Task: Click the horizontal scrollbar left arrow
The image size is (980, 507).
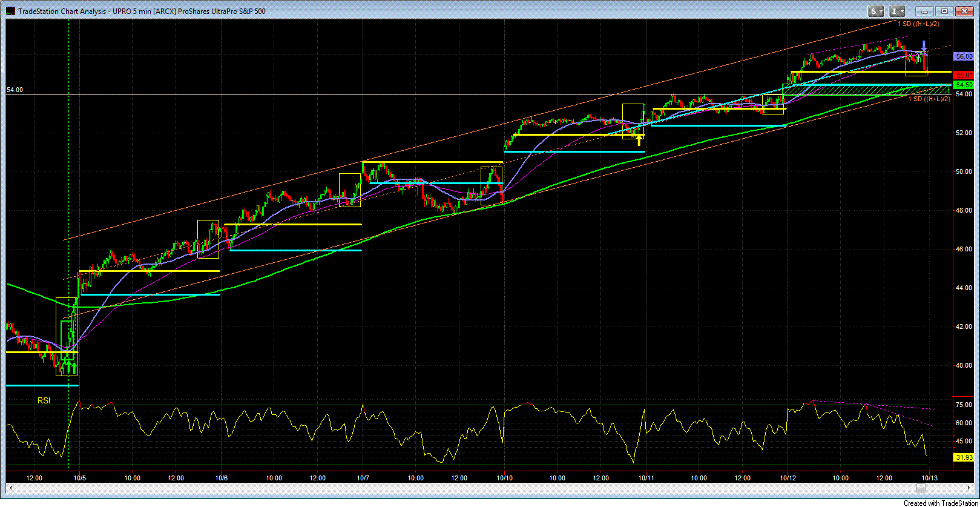Action: coord(10,488)
